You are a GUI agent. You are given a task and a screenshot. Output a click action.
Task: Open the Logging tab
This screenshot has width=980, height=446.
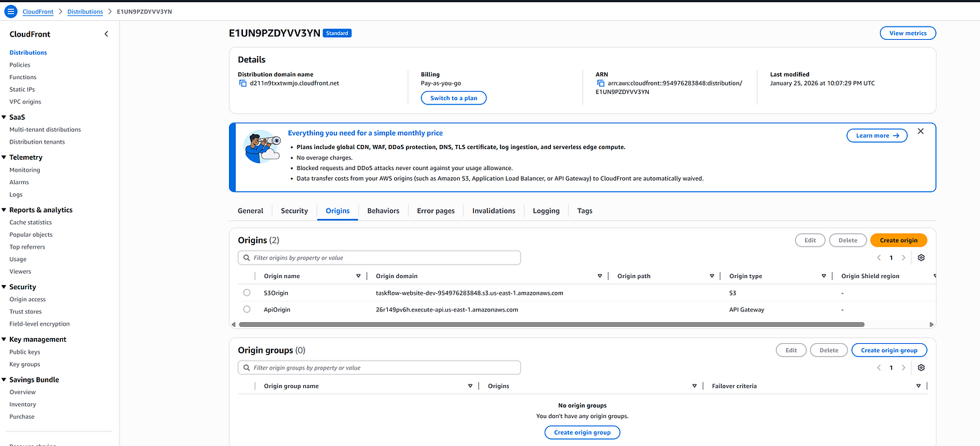[x=546, y=211]
